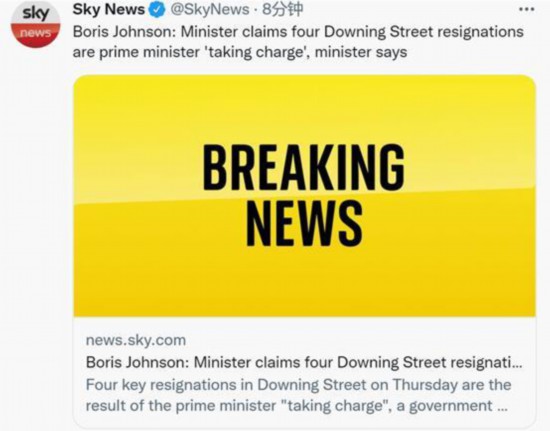The image size is (550, 431).
Task: Click the tweet text about Downing Street resignations
Action: 298,42
